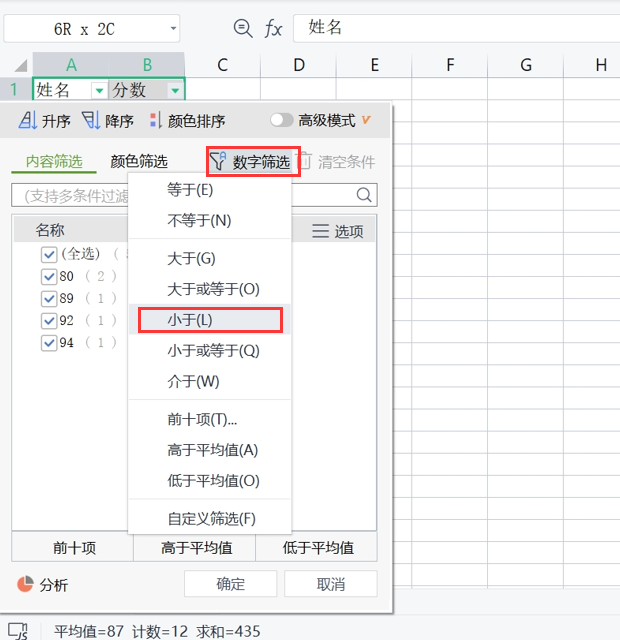Click the zoom magnifier beside fx
This screenshot has height=640, width=620.
(242, 28)
